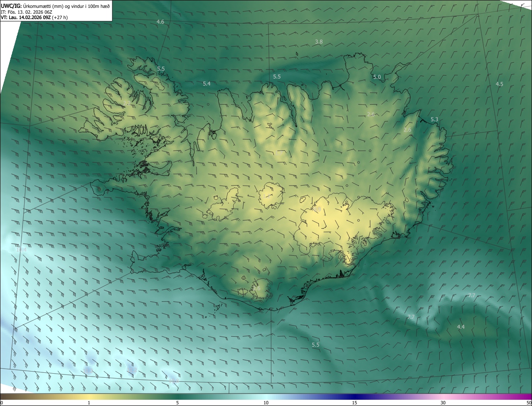Click the '1' label on the color scale

pyautogui.click(x=89, y=403)
